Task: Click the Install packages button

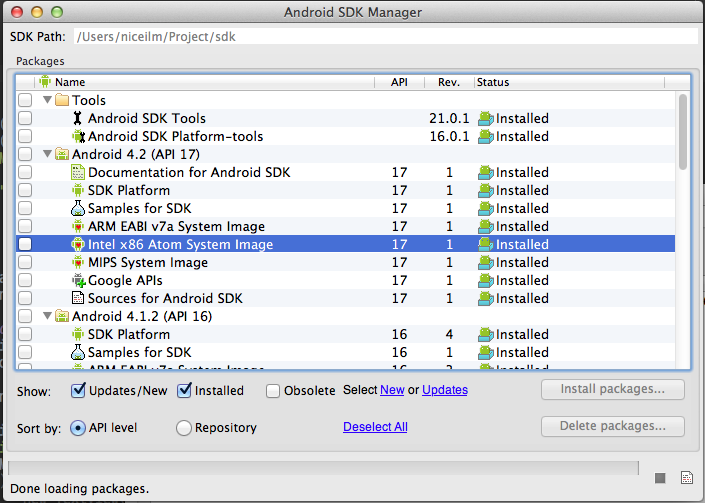Action: [x=613, y=389]
